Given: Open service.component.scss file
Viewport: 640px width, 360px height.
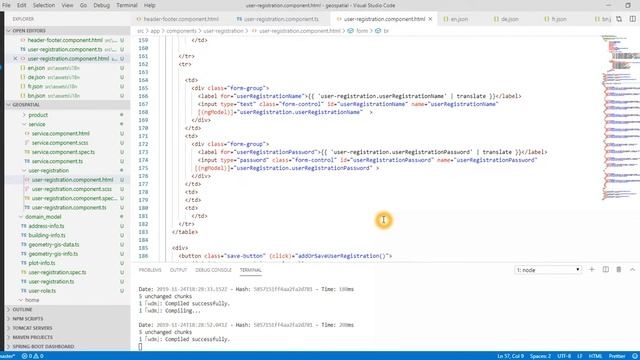Looking at the screenshot, I should 60,143.
